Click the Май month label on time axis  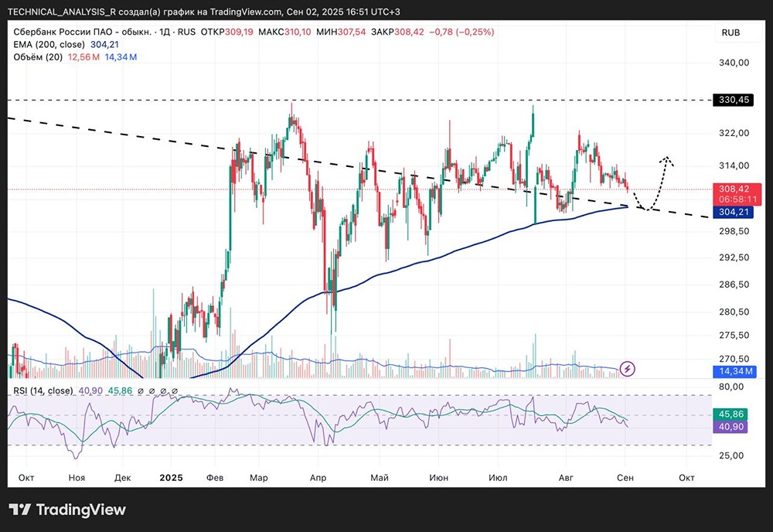(380, 478)
